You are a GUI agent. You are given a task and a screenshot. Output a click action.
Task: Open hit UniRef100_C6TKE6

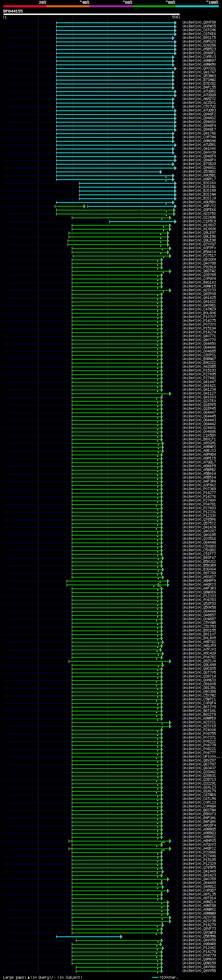click(199, 34)
